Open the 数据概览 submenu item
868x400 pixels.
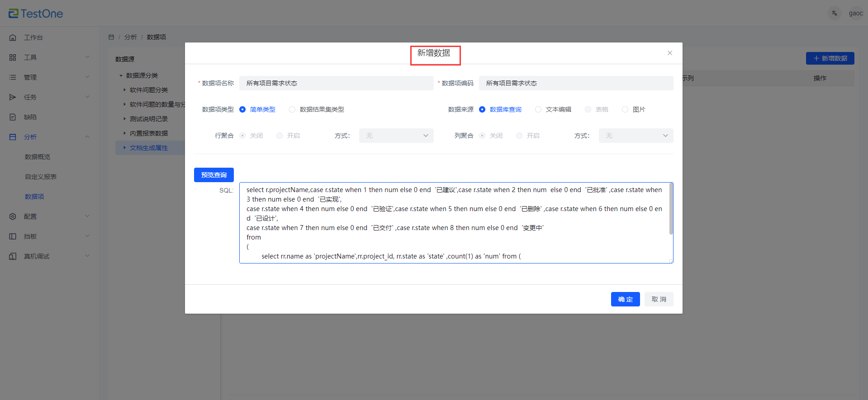(38, 157)
